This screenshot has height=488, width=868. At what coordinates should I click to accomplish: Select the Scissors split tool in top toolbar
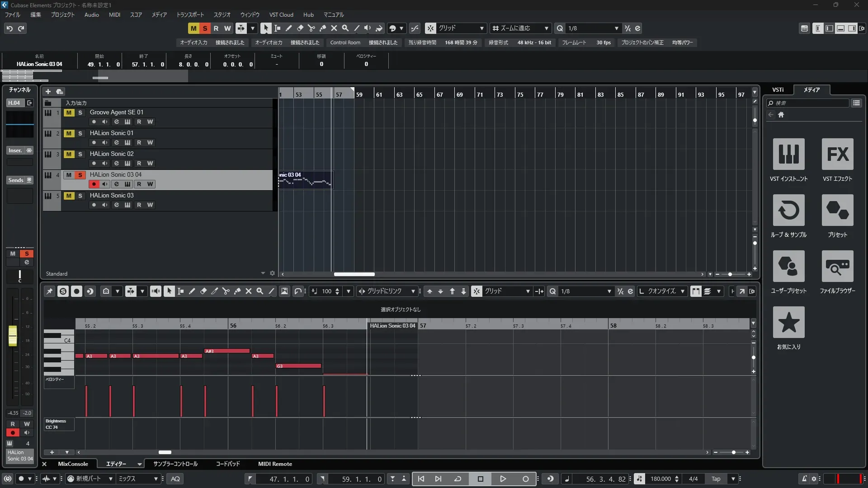[311, 28]
